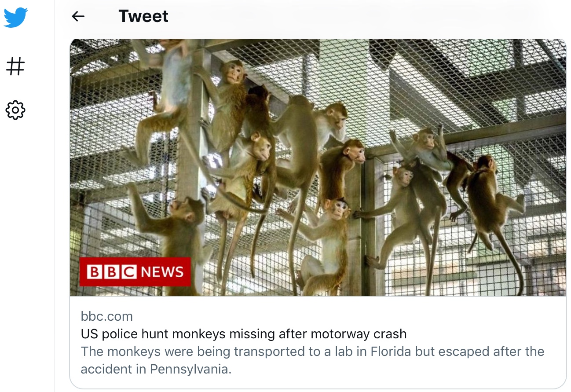Open the Explore hashtag icon
The width and height of the screenshot is (571, 392).
tap(15, 66)
